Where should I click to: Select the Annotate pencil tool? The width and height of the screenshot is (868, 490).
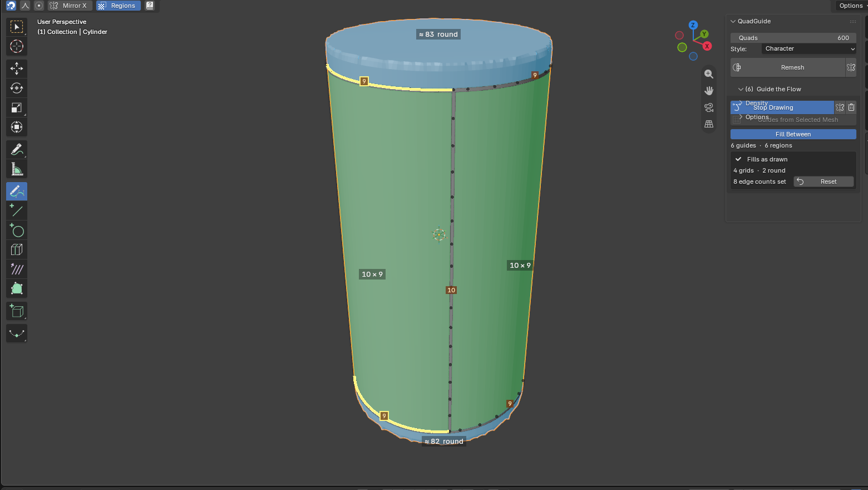click(x=17, y=149)
